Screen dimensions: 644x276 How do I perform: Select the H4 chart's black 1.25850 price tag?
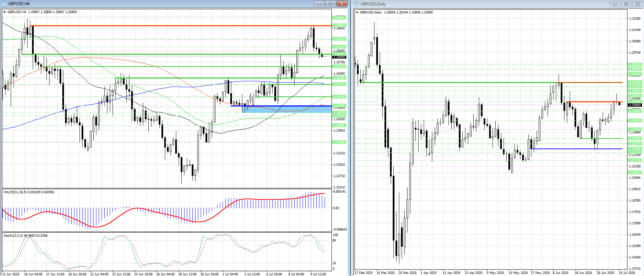coord(339,57)
